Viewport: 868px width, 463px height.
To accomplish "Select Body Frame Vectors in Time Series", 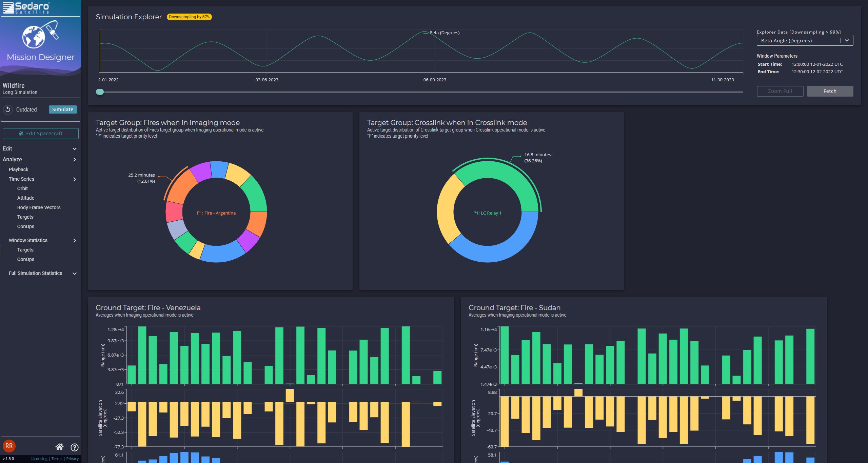I will click(x=39, y=207).
